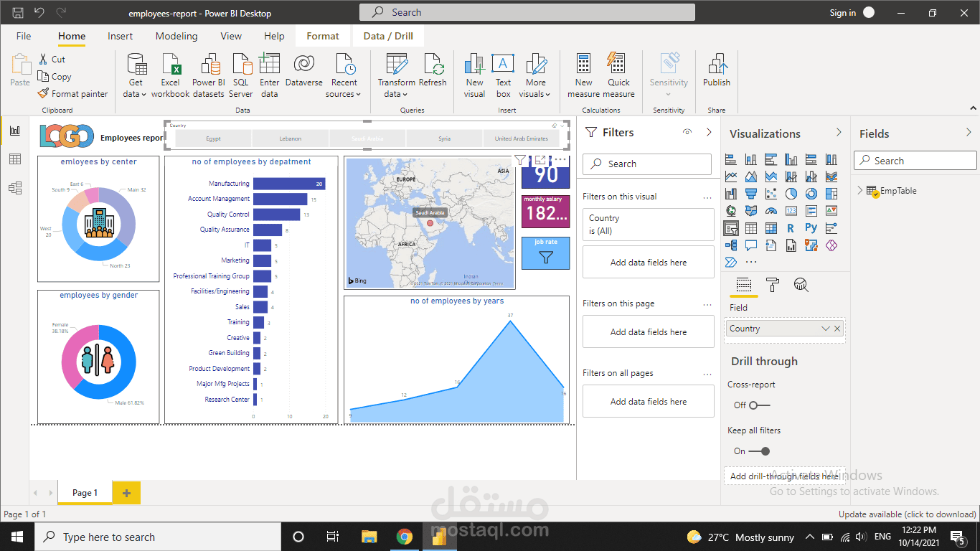Open Country field well dropdown arrow

(x=826, y=329)
